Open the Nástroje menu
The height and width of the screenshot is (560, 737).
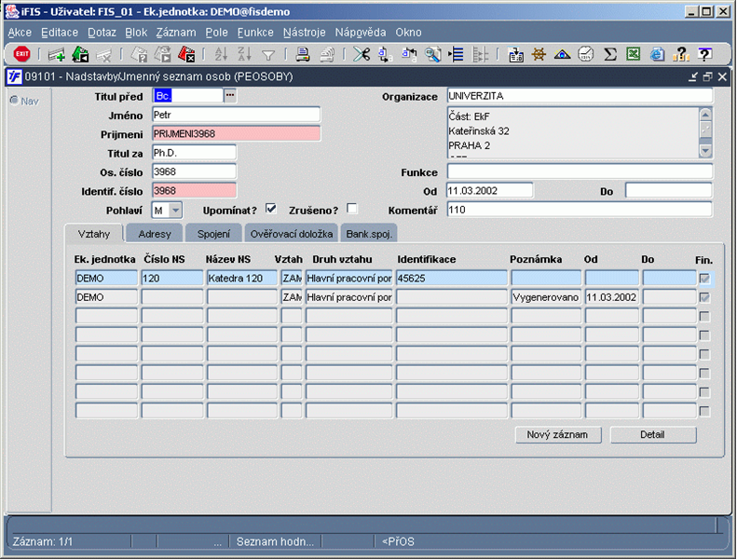pos(304,33)
